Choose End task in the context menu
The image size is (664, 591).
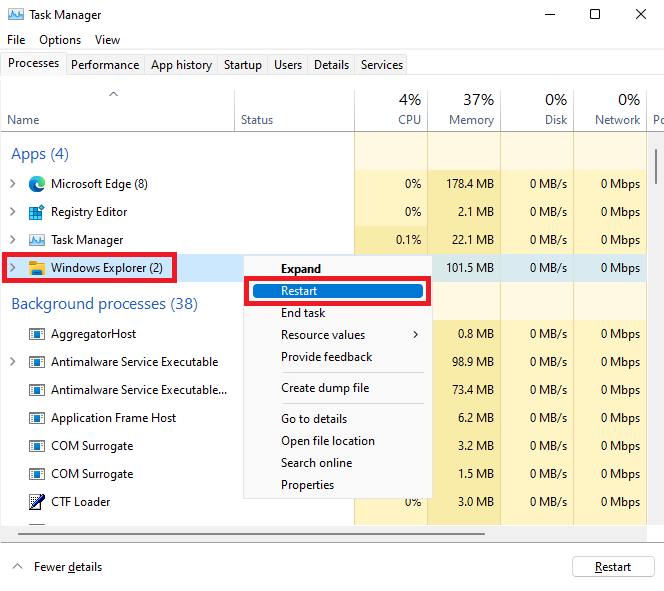coord(338,313)
